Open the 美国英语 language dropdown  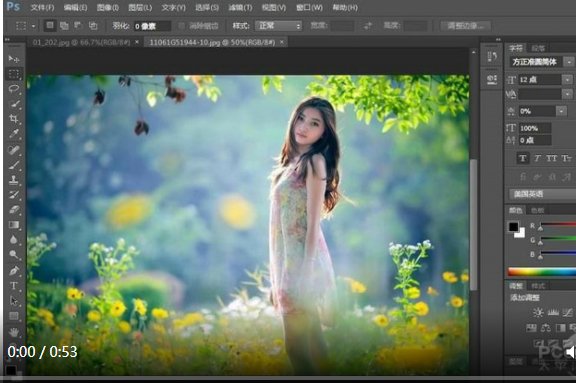coord(543,194)
